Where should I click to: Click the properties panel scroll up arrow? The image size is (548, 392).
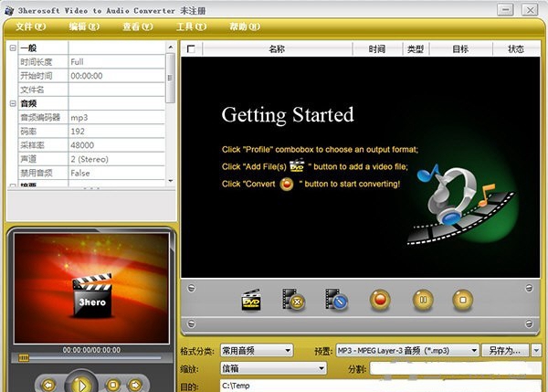click(x=170, y=47)
